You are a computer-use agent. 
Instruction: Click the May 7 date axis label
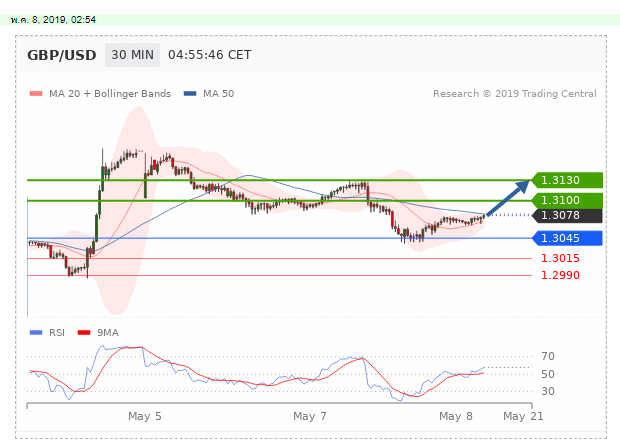[310, 416]
